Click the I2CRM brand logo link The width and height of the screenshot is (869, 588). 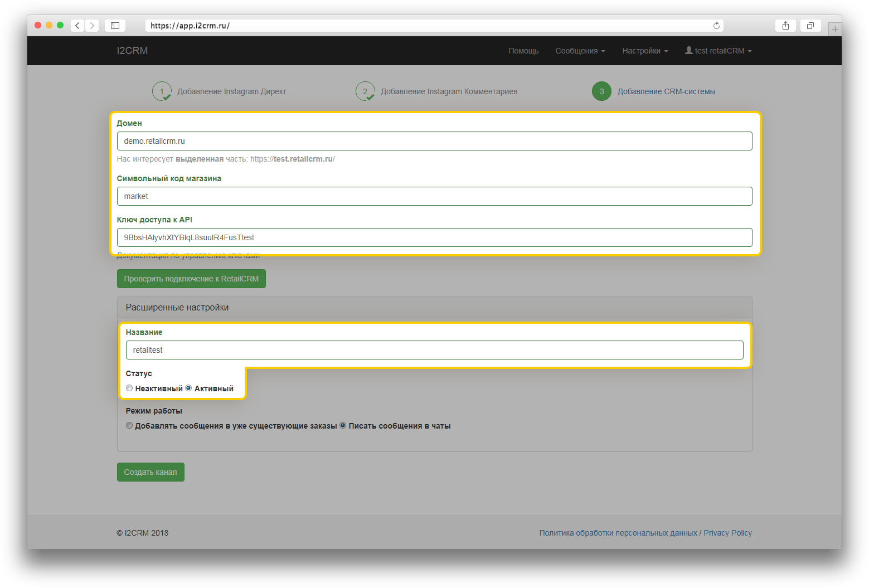(132, 51)
